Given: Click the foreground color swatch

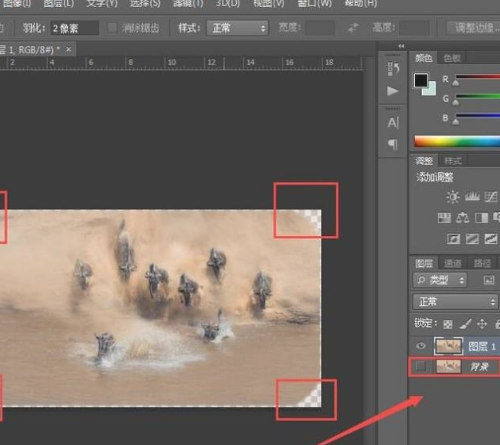Looking at the screenshot, I should [421, 80].
